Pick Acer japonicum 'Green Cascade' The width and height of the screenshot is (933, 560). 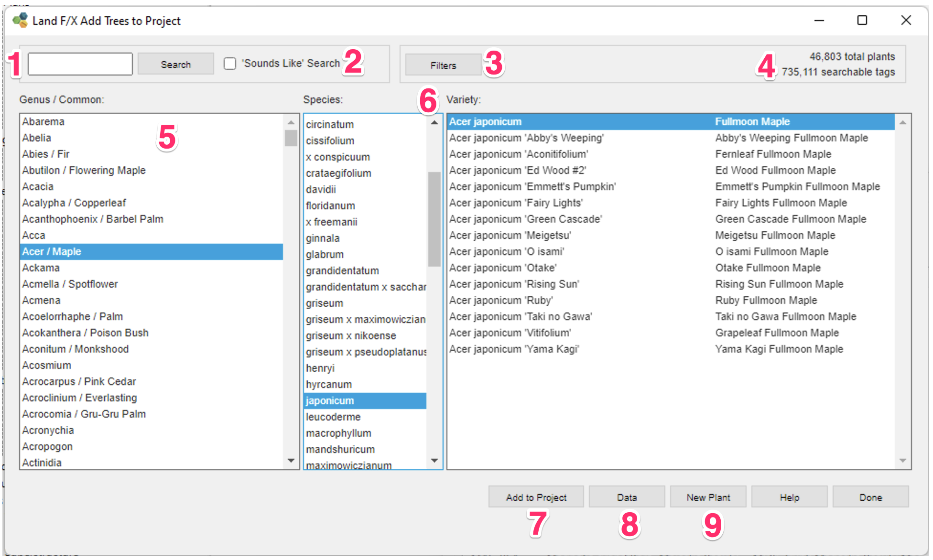click(671, 219)
